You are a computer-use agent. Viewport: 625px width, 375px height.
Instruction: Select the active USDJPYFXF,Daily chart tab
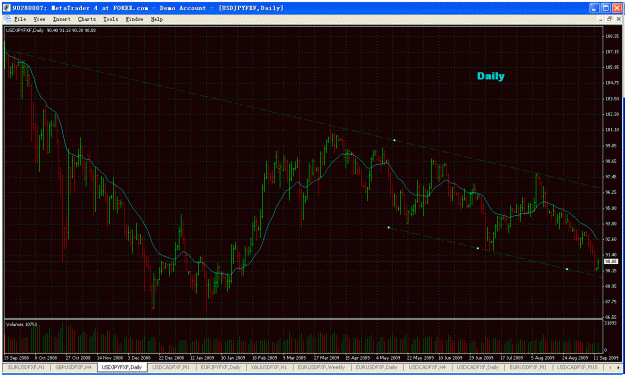pos(122,367)
